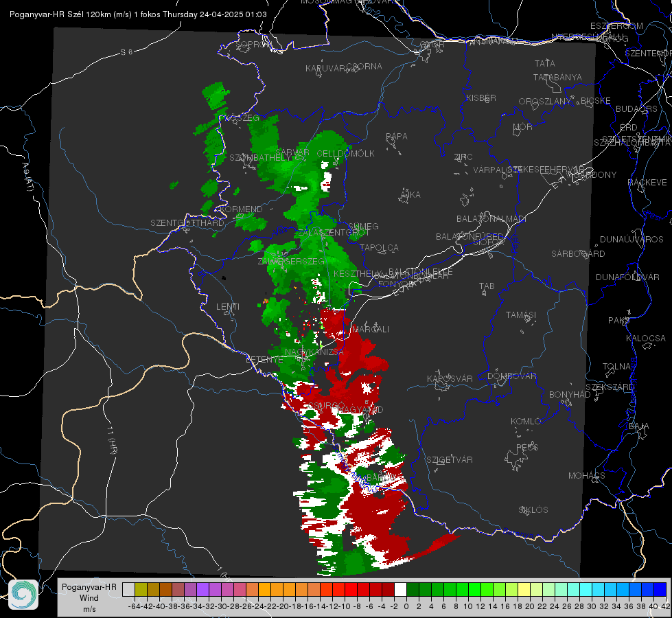
Task: Click the SÜMEG label on the map
Action: click(363, 227)
